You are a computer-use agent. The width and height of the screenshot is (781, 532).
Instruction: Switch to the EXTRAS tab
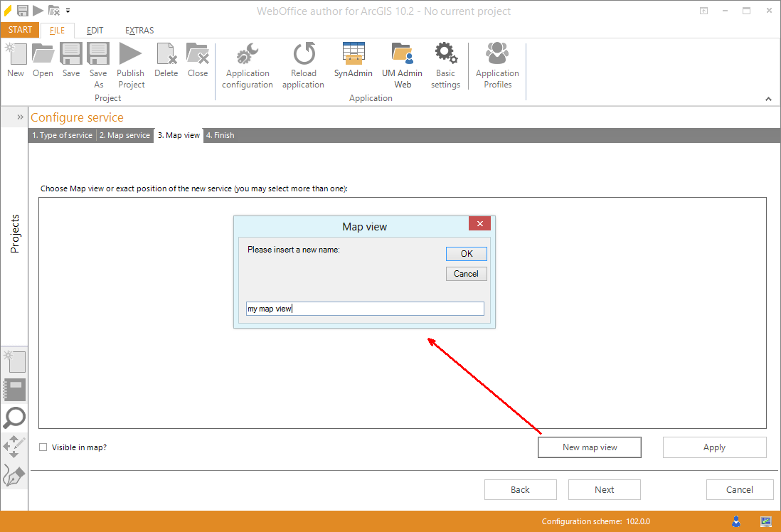[139, 31]
